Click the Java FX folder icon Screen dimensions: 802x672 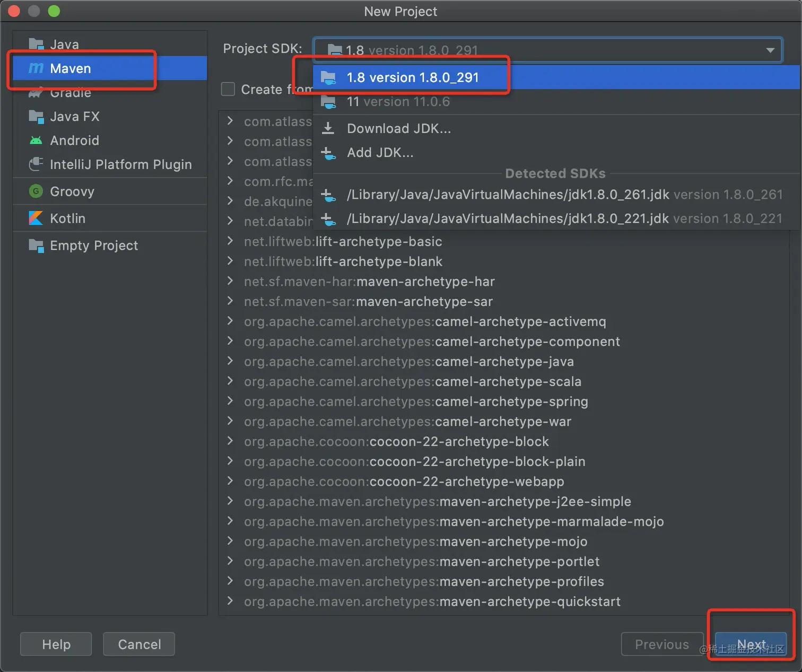(36, 116)
